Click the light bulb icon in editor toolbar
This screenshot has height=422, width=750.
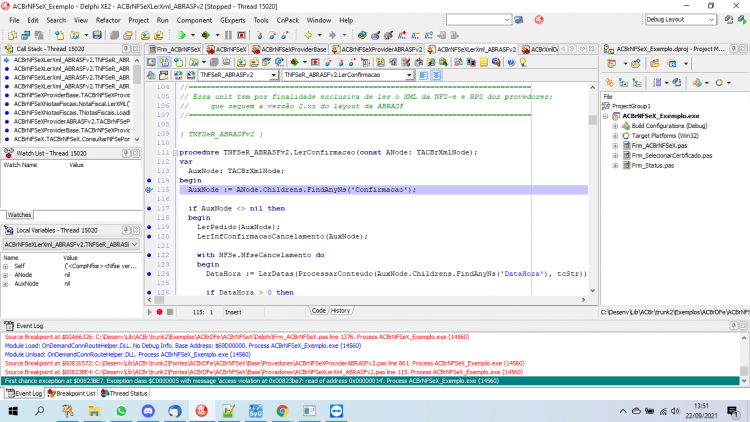(523, 62)
